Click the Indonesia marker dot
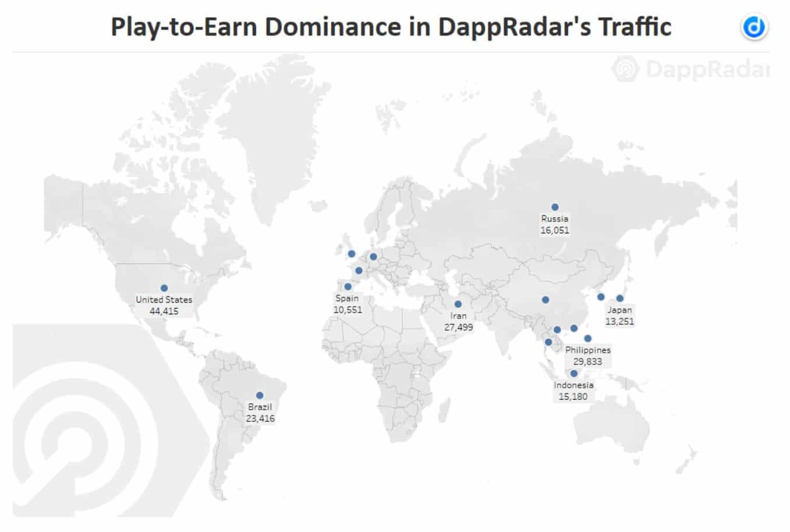 pos(573,374)
